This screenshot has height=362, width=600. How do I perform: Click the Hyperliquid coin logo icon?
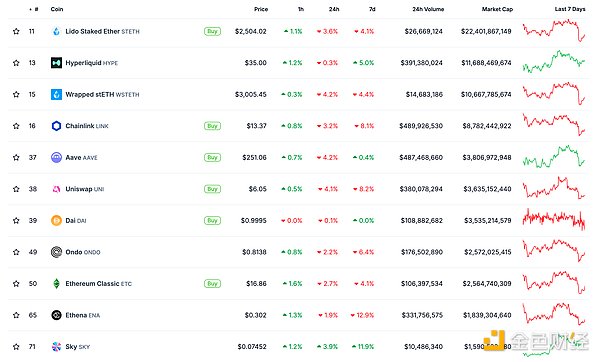click(56, 63)
